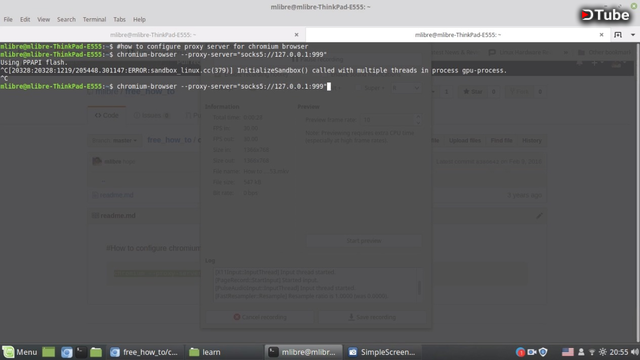
Task: Open the Terminal menu
Action: [x=94, y=19]
